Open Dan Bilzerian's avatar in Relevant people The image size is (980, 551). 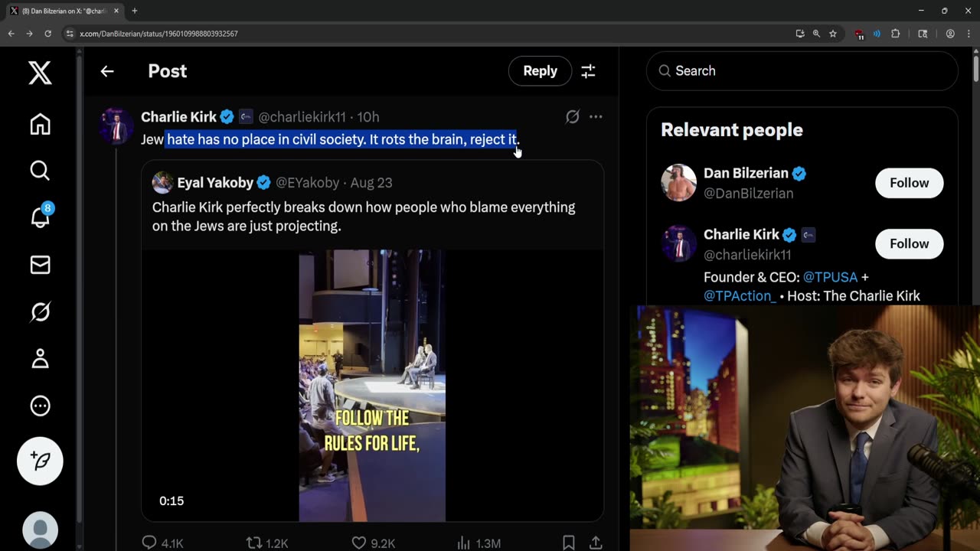click(678, 183)
